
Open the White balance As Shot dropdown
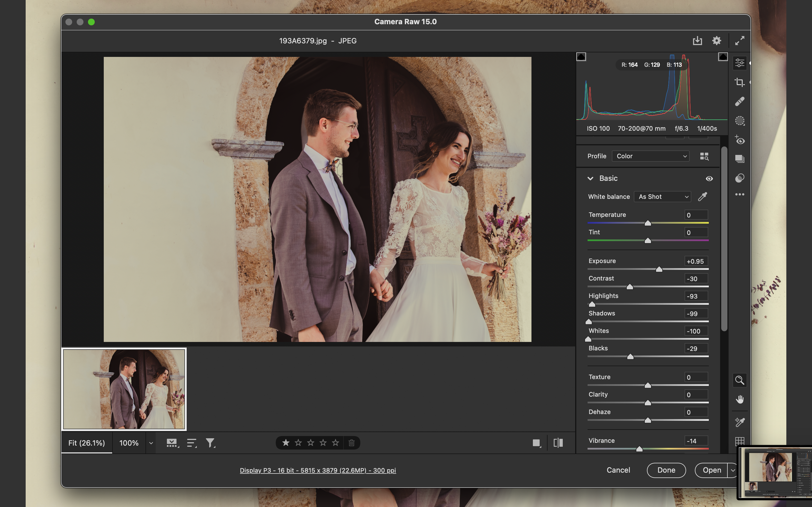[663, 197]
